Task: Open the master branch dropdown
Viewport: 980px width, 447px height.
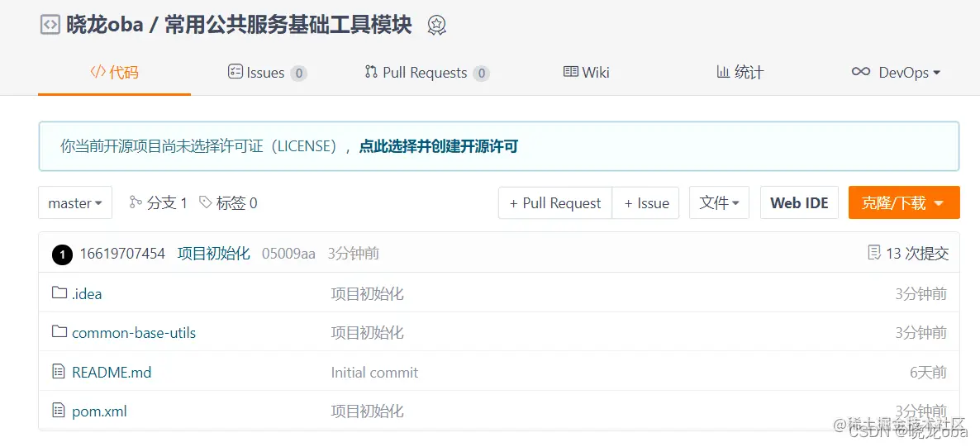Action: [75, 202]
